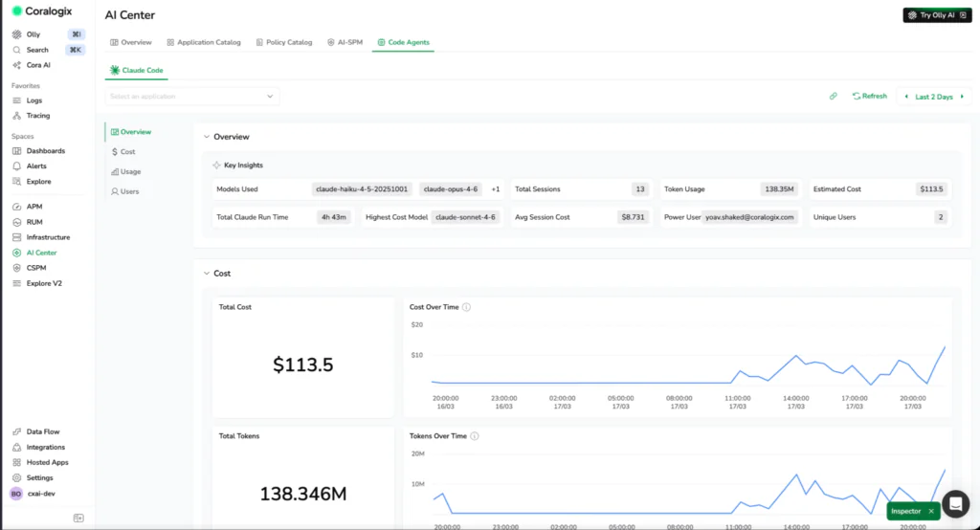This screenshot has height=530, width=980.
Task: Click the copy link icon beside Refresh
Action: coord(833,97)
